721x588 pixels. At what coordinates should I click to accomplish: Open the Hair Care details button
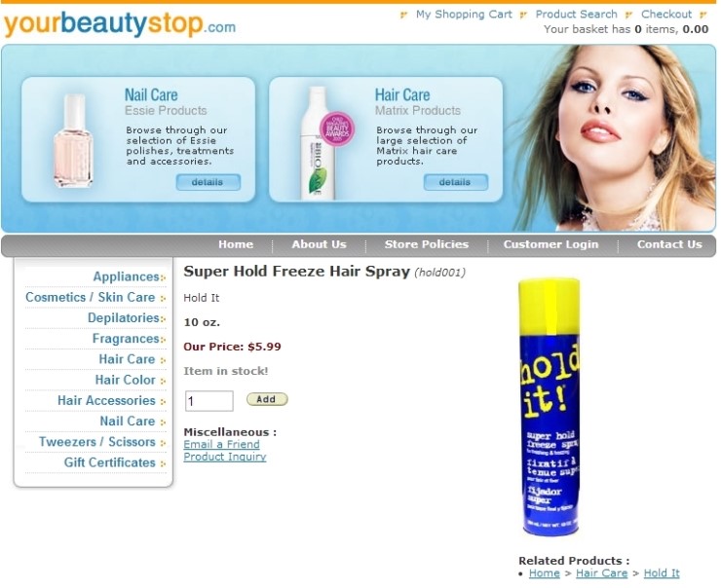(455, 182)
